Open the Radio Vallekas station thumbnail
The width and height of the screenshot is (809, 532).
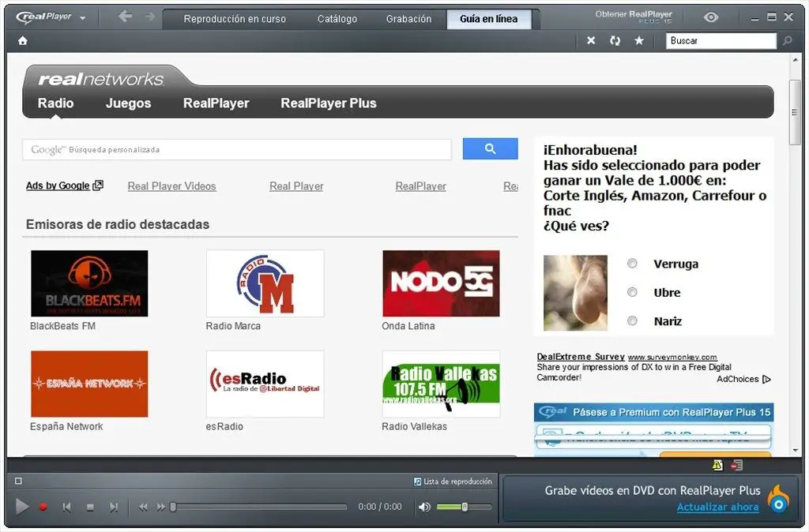tap(441, 384)
